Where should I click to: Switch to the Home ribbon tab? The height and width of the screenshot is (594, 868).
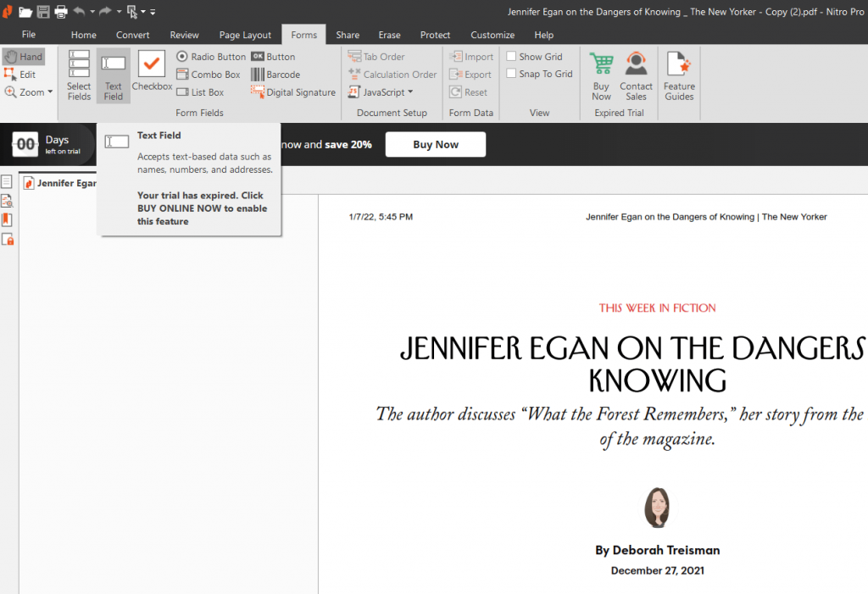pyautogui.click(x=84, y=35)
